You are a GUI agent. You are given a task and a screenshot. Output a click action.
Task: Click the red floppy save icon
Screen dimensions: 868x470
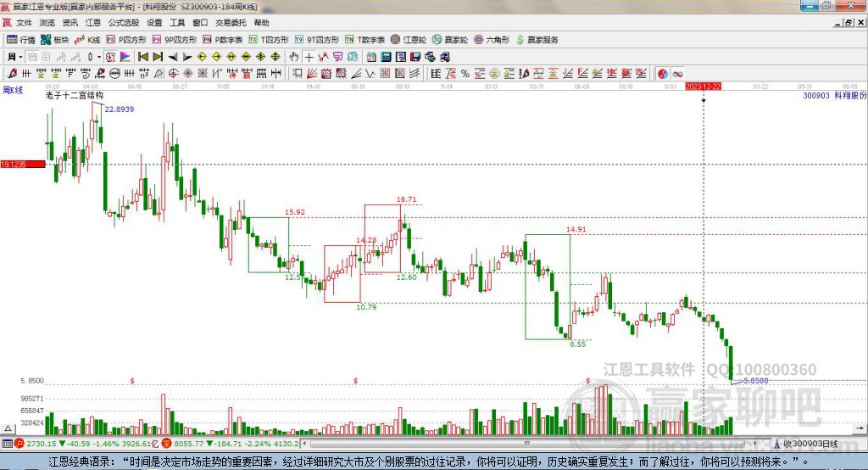[x=415, y=57]
